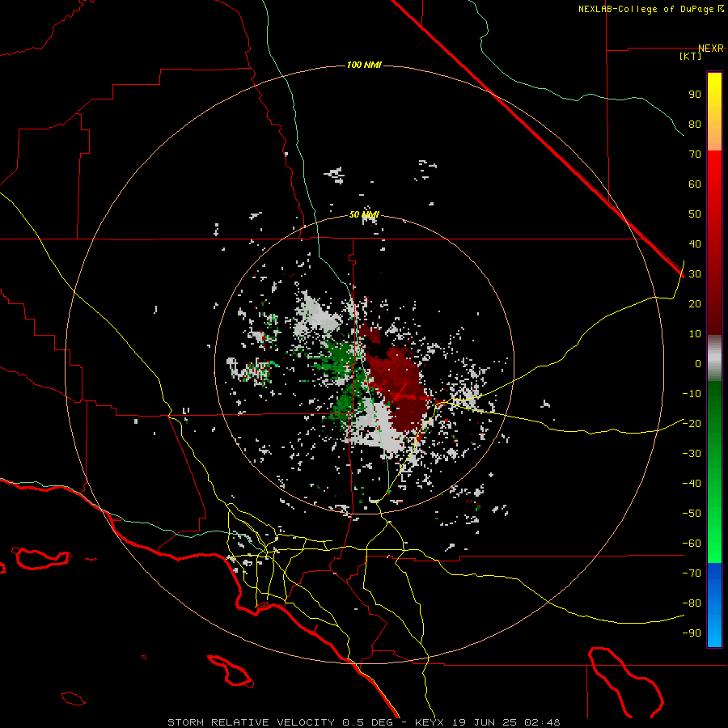Click the blue bottom segment of color bar
728x728 pixels.
(x=714, y=605)
